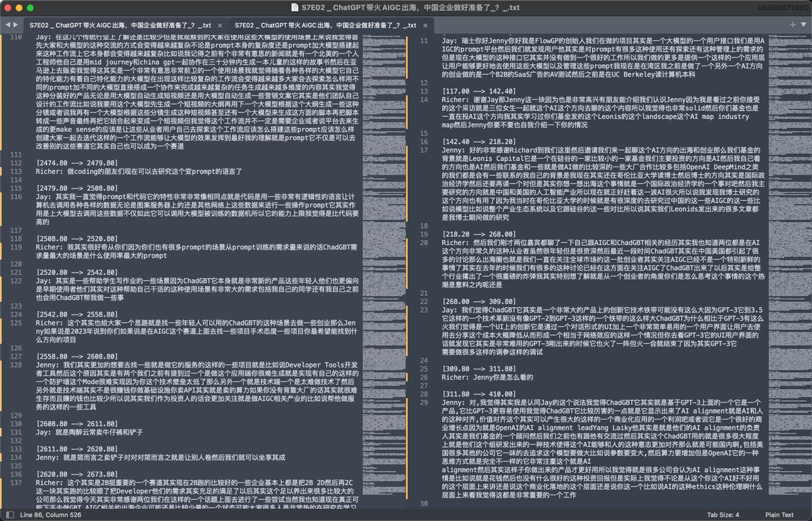
Task: Click timestamp [2558.80 --> 2608.80]
Action: (76, 356)
